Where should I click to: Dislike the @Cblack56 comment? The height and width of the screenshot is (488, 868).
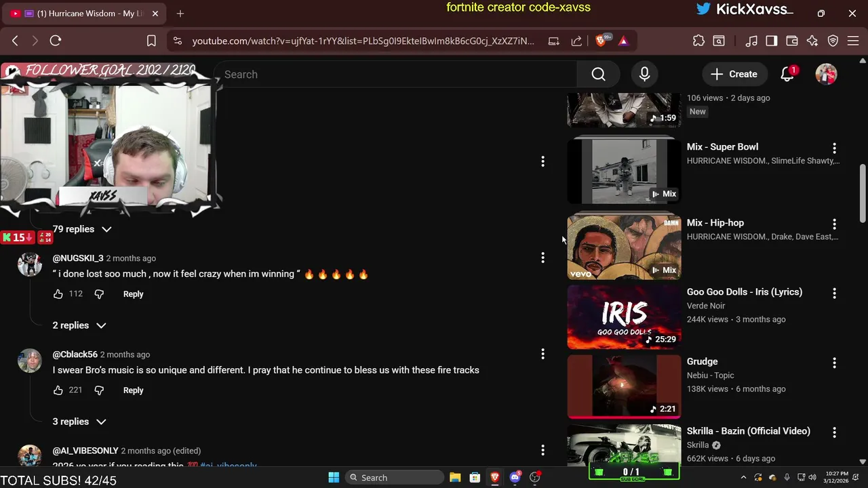(99, 390)
